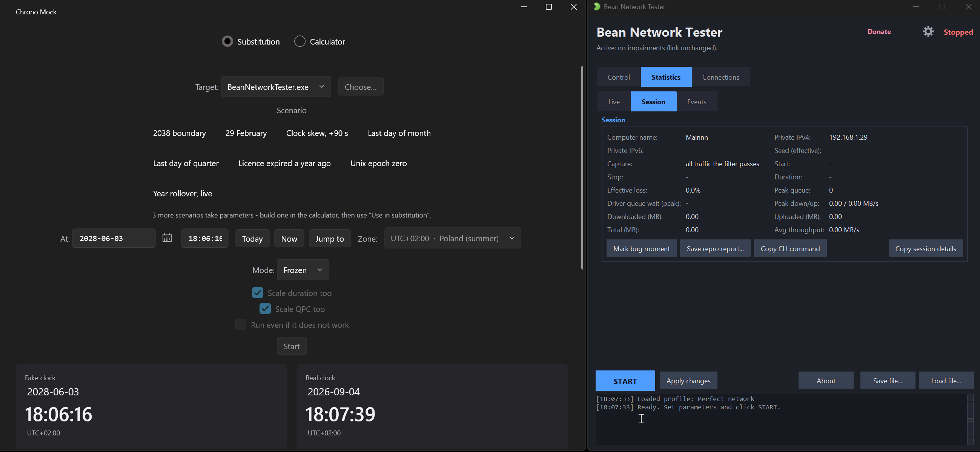The width and height of the screenshot is (980, 452).
Task: Click the date field 2028-06-03
Action: (x=114, y=238)
